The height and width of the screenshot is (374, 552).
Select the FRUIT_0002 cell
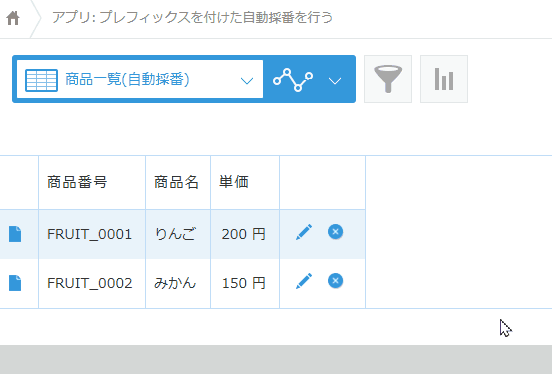(92, 283)
